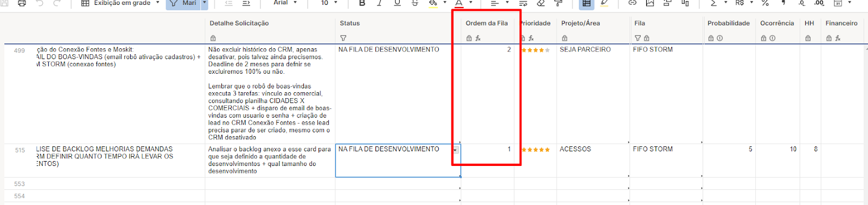
Task: Click the thousands separator icon
Action: pos(783,3)
